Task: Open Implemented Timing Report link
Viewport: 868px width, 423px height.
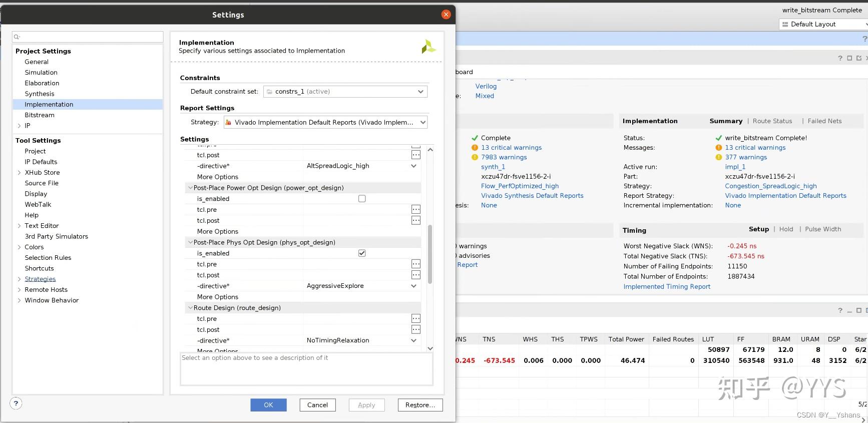Action: point(667,287)
